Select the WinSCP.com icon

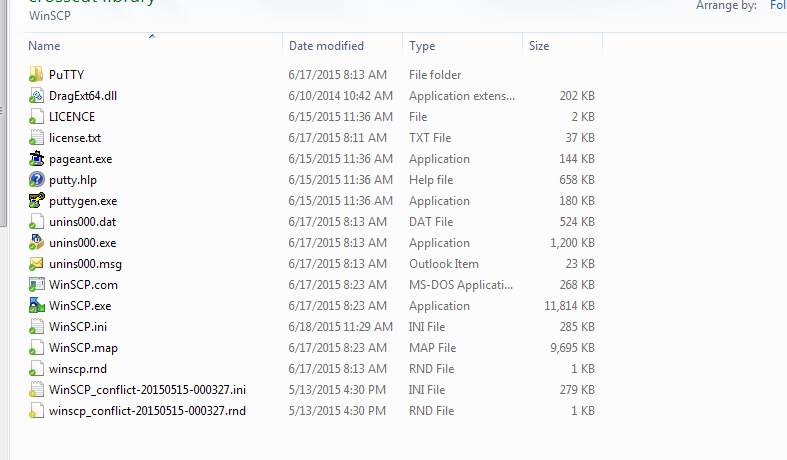pos(37,285)
